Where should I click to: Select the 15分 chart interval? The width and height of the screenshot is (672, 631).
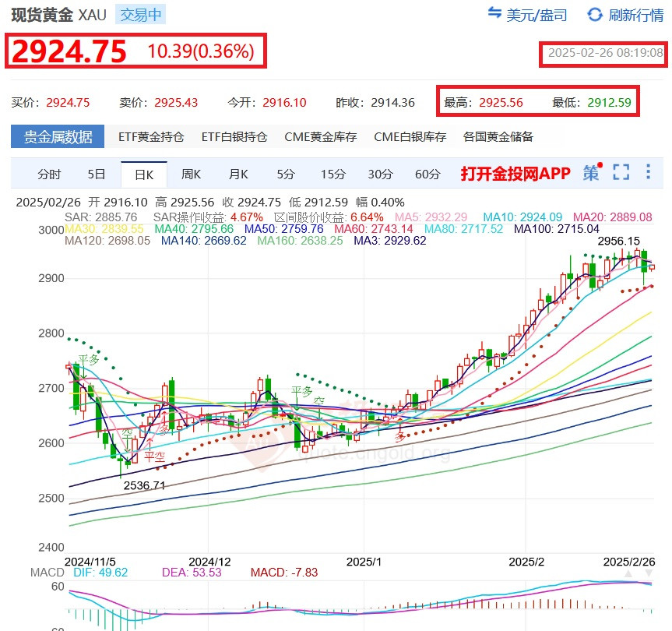(x=332, y=174)
